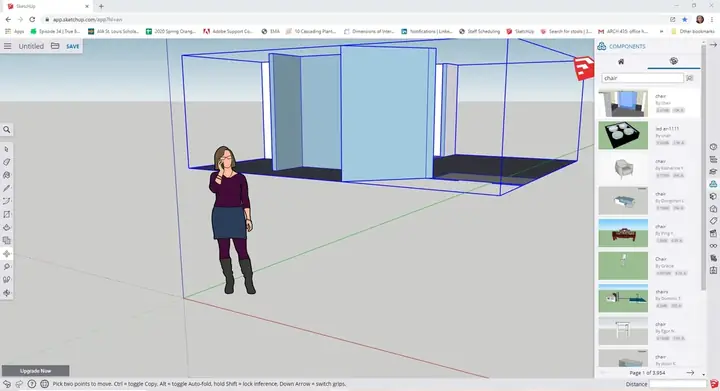Open a new browser tab
Viewport: 720px width, 391px height.
click(x=101, y=6)
